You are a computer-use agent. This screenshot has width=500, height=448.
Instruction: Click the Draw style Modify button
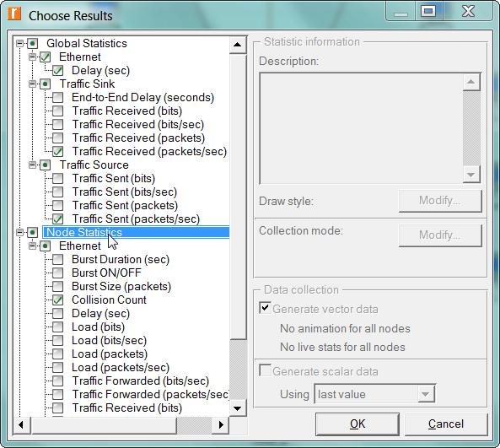coord(440,201)
